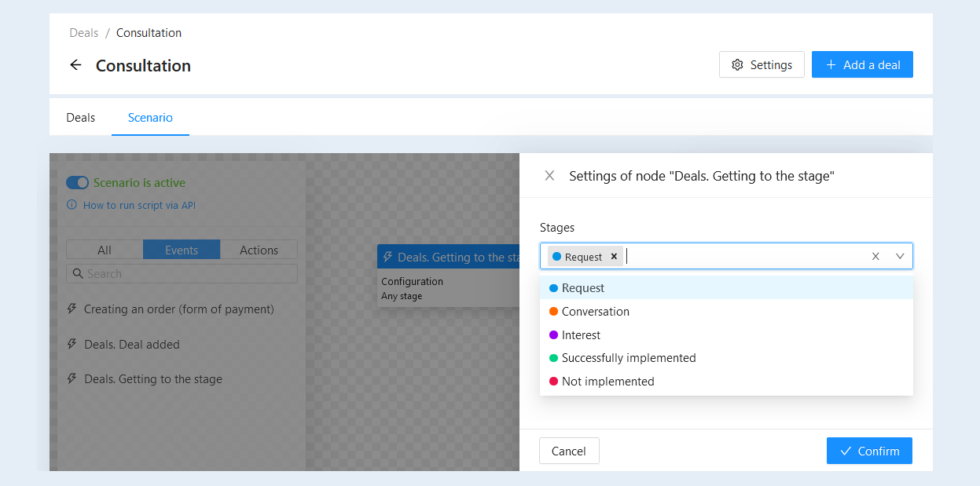The image size is (980, 486).
Task: Open the Scenario tab
Action: click(x=150, y=118)
